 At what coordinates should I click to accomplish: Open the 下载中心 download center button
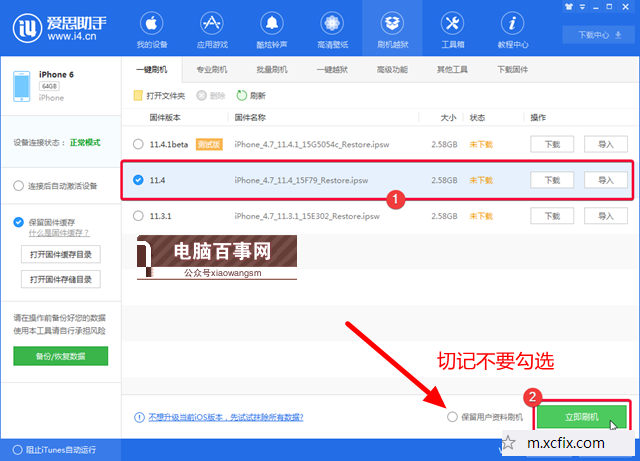pos(599,35)
